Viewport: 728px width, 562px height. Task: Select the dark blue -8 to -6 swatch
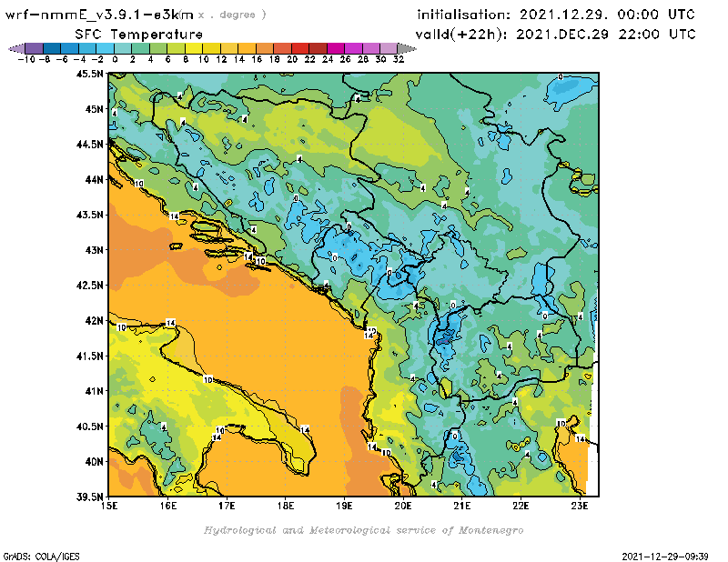(x=52, y=48)
